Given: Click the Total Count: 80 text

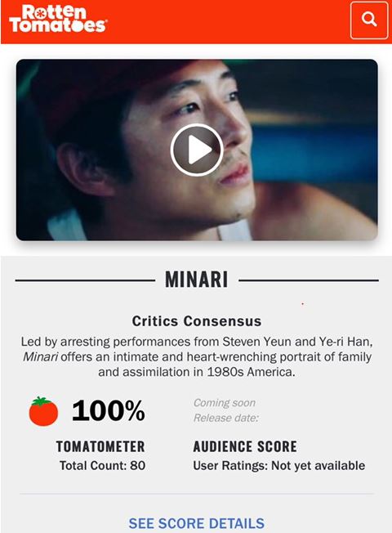Looking at the screenshot, I should coord(102,465).
